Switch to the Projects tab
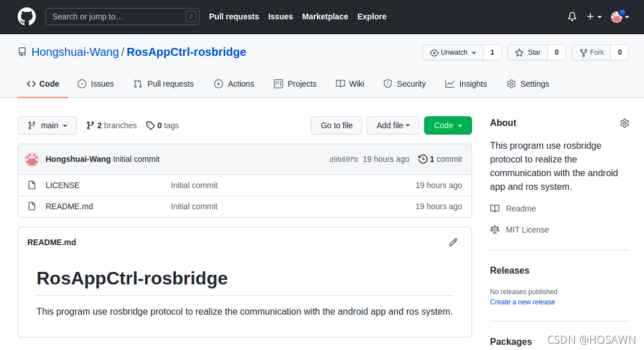Image resolution: width=644 pixels, height=350 pixels. (295, 84)
